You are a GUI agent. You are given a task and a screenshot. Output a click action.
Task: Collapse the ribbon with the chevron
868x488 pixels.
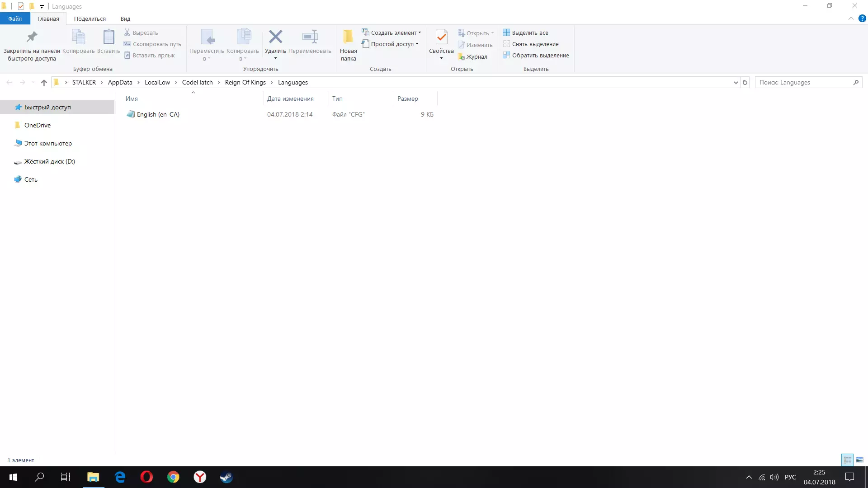851,19
